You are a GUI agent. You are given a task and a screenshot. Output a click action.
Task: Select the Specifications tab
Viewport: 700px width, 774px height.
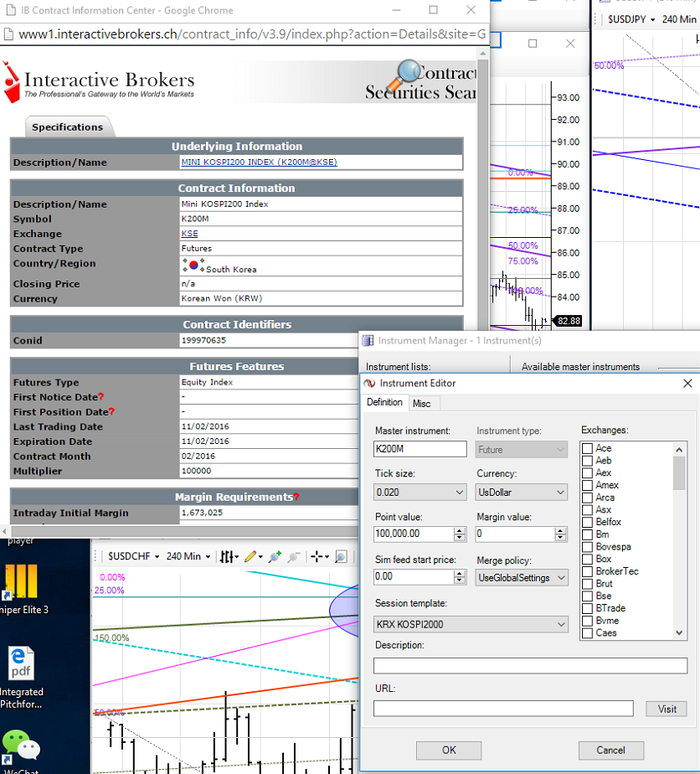[68, 126]
